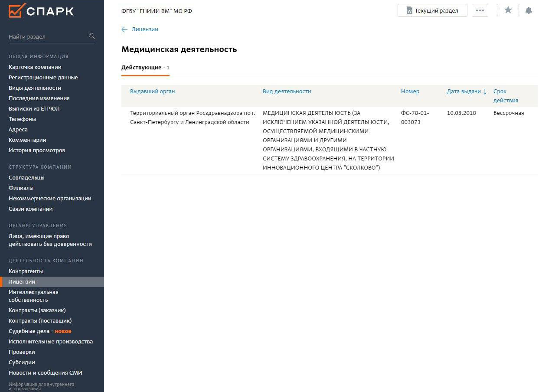Open Адреса section
The height and width of the screenshot is (392, 555).
18,130
